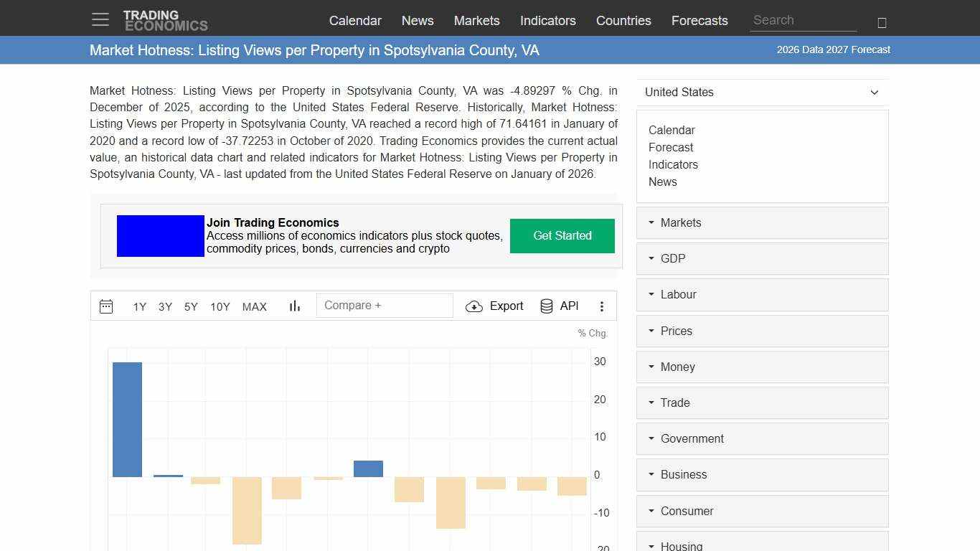The width and height of the screenshot is (980, 551).
Task: Select the 1Y range option
Action: (140, 306)
